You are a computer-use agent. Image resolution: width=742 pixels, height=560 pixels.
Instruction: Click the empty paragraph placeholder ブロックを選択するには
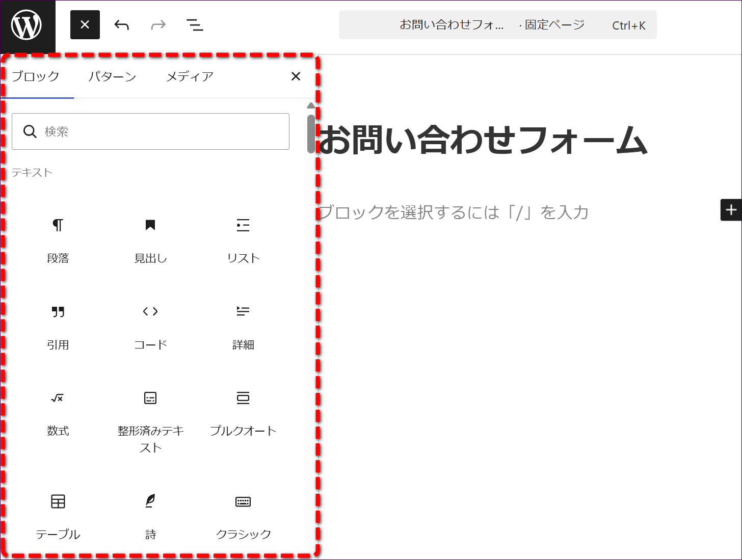click(x=453, y=212)
